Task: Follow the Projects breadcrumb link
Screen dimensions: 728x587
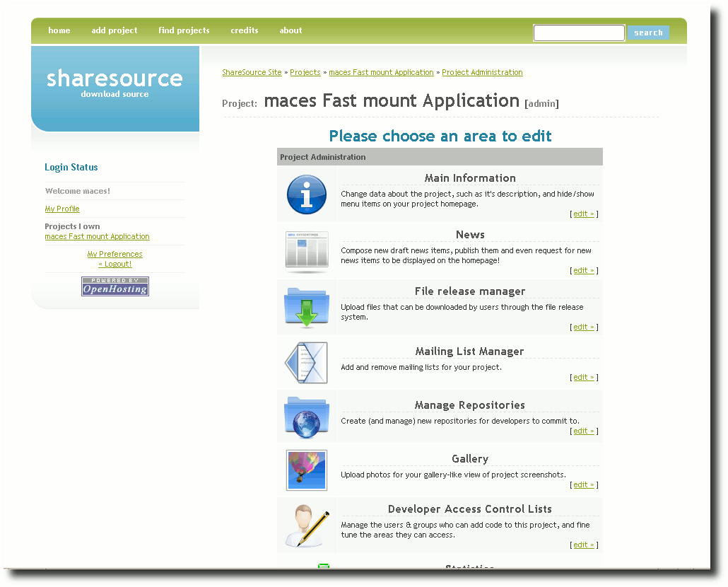Action: (305, 72)
